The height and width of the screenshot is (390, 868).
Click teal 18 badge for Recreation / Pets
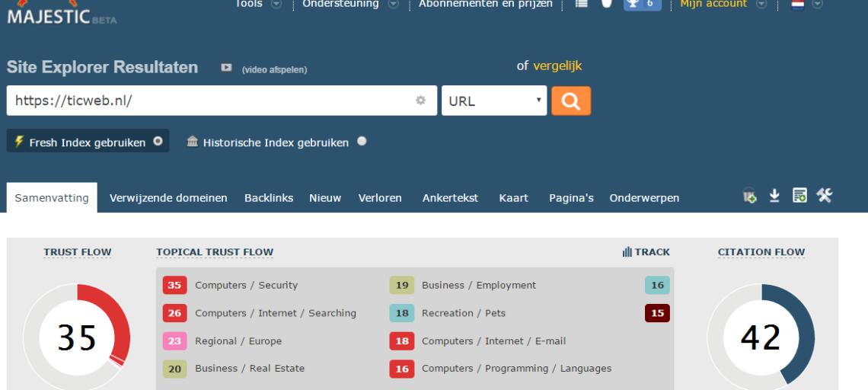(x=402, y=313)
